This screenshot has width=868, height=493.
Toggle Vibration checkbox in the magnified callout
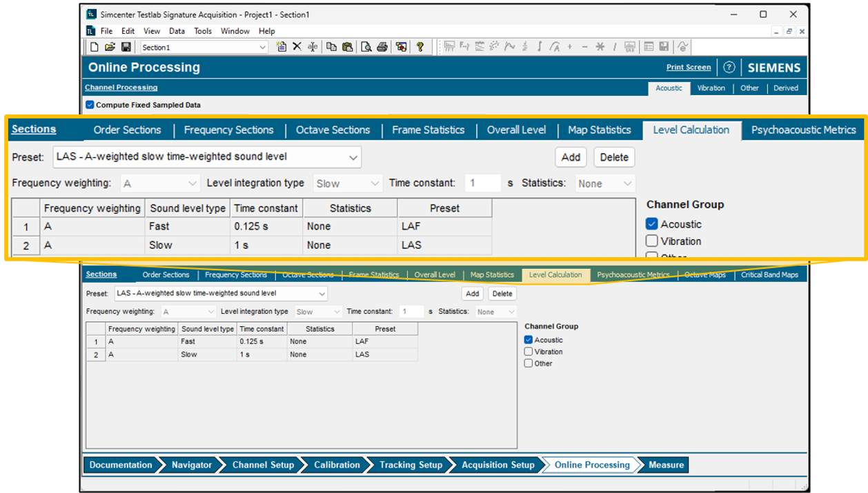click(x=652, y=241)
